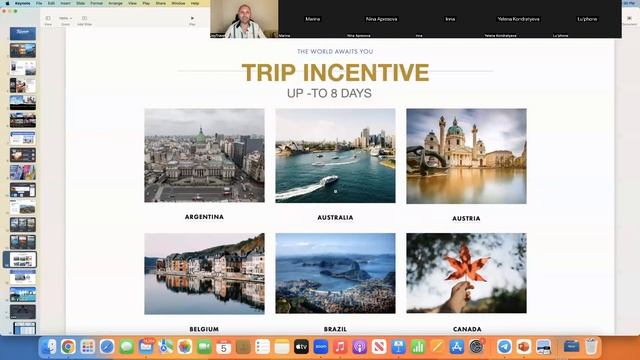Viewport: 640px width, 360px height.
Task: Select the Belgium riverside photo on the slide
Action: [x=204, y=273]
